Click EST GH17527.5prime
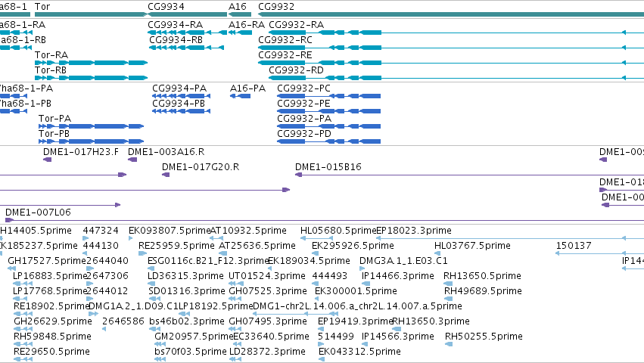The width and height of the screenshot is (644, 363). [x=47, y=261]
